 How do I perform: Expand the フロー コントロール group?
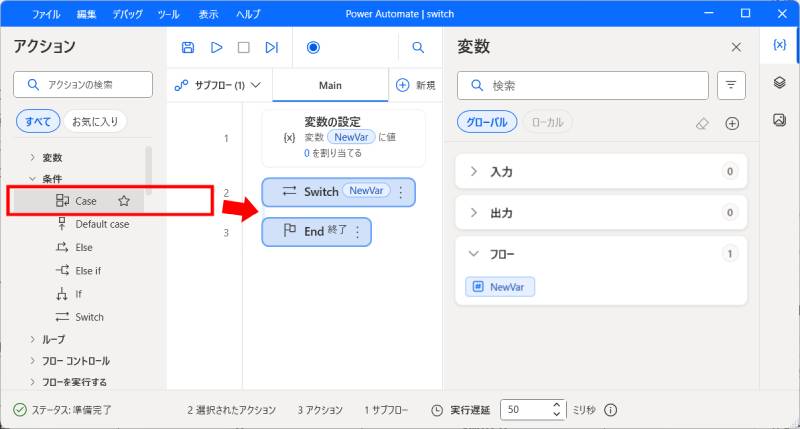tap(32, 361)
